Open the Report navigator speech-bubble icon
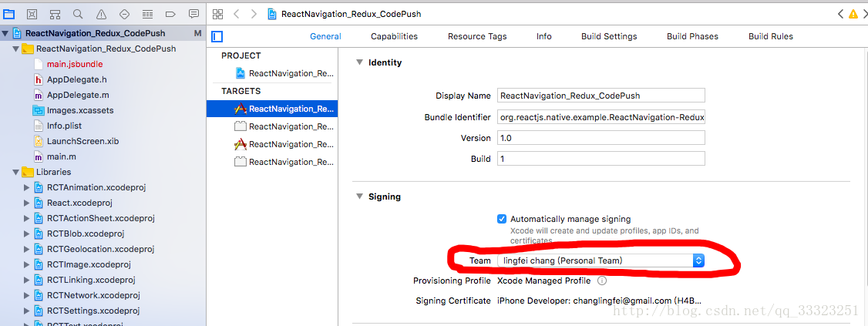Image resolution: width=868 pixels, height=326 pixels. (193, 14)
